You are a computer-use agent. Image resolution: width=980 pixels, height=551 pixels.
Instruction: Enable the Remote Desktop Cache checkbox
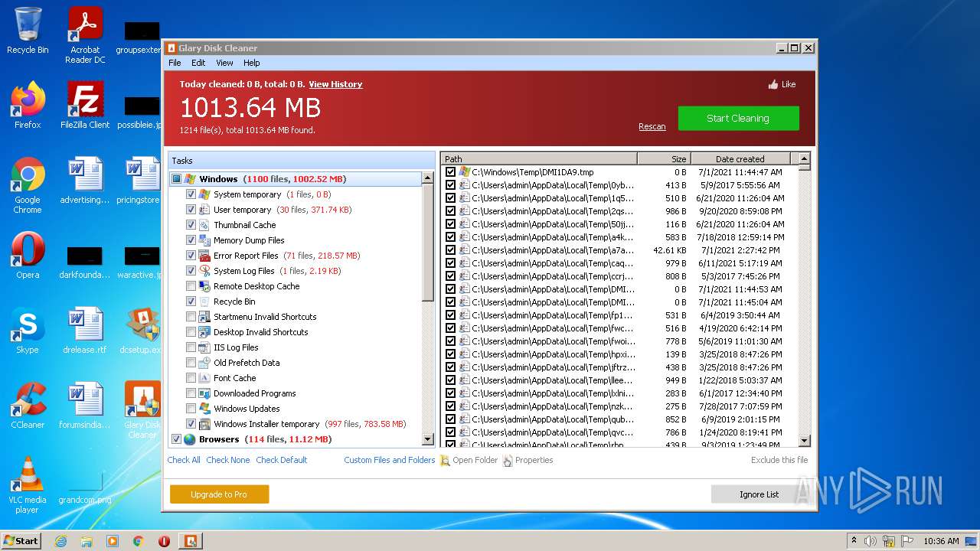[x=191, y=286]
